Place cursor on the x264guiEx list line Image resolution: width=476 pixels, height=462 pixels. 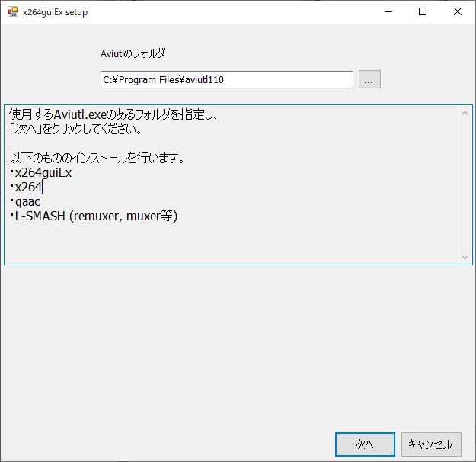[x=43, y=172]
